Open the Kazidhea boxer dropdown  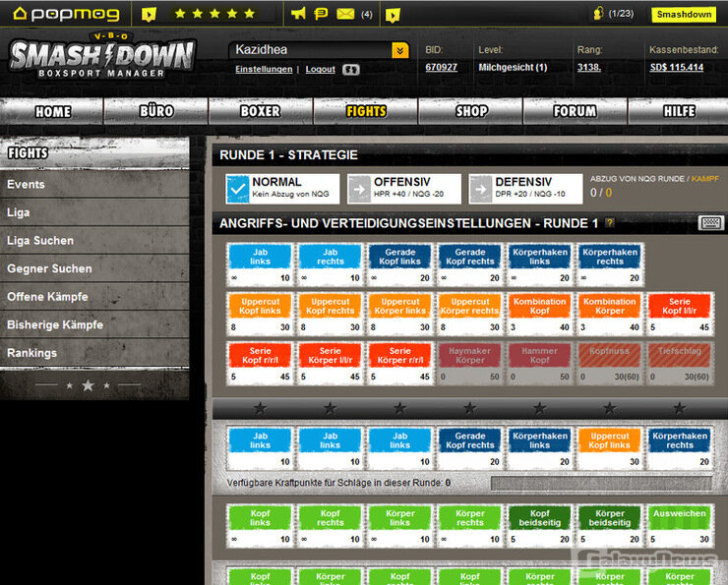pyautogui.click(x=399, y=50)
